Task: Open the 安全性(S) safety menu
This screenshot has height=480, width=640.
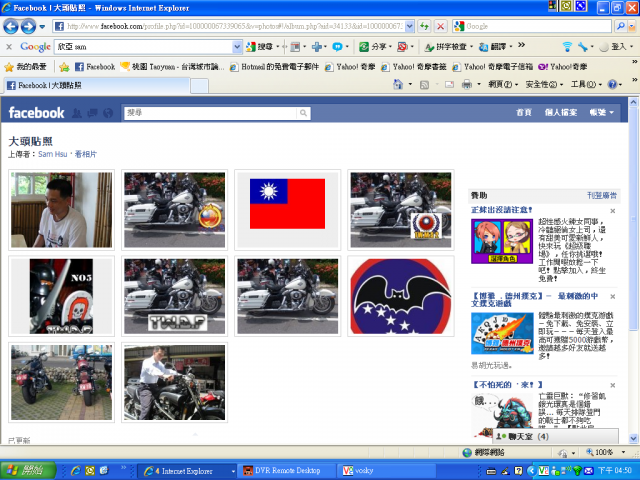Action: [544, 84]
